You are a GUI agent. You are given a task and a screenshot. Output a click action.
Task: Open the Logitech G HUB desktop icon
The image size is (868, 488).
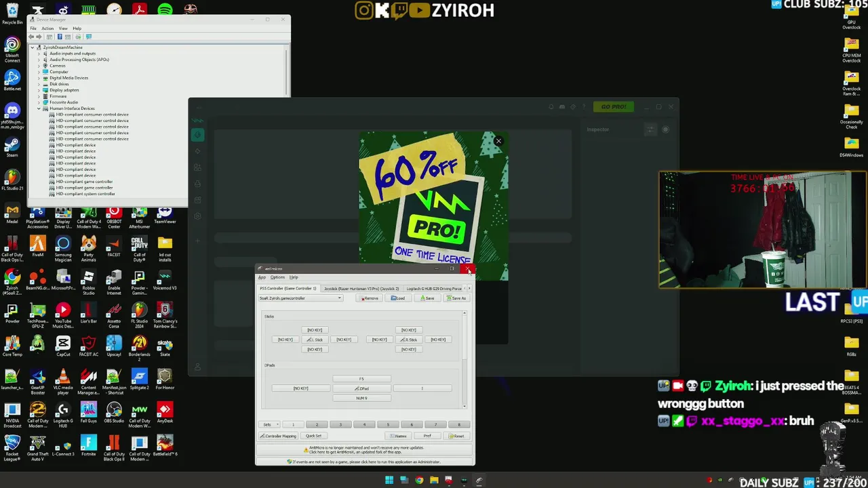tap(63, 414)
